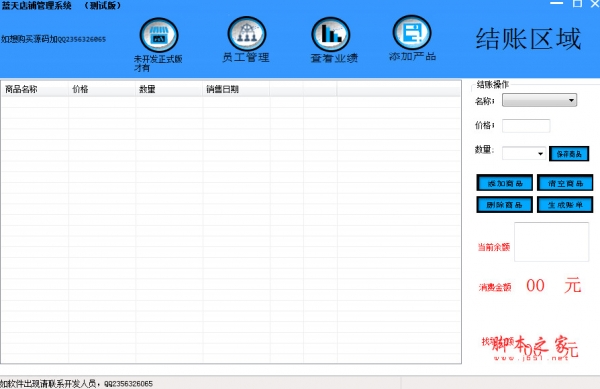Image resolution: width=600 pixels, height=389 pixels.
Task: Maximize the application window
Action: coord(577,3)
